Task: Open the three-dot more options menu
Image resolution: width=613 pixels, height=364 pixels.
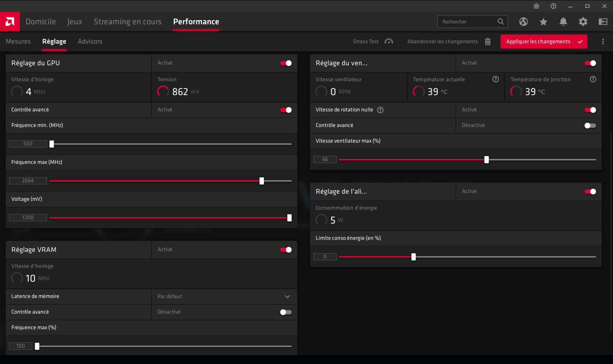Action: (x=603, y=42)
